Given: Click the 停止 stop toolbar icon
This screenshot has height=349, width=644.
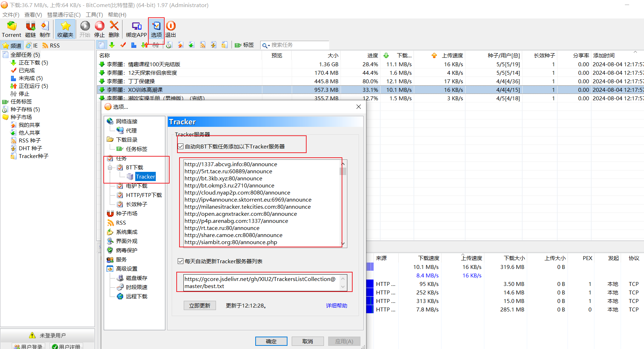Looking at the screenshot, I should point(99,29).
